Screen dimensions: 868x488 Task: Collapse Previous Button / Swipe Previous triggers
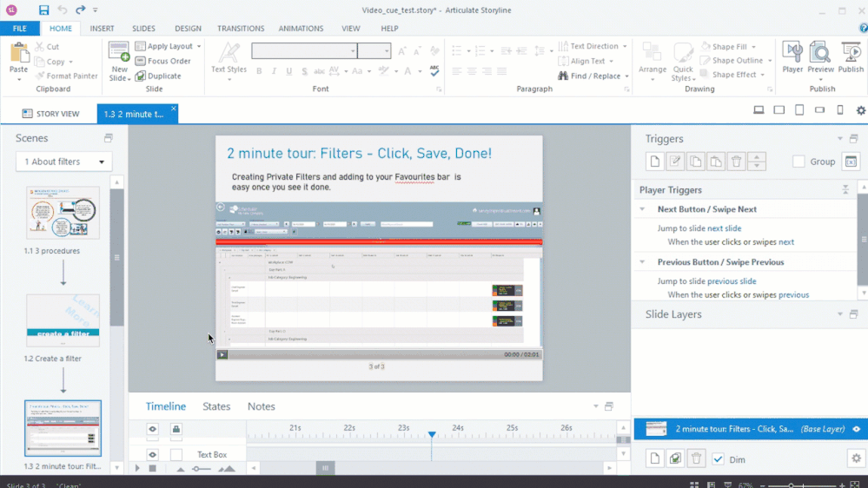(x=642, y=262)
